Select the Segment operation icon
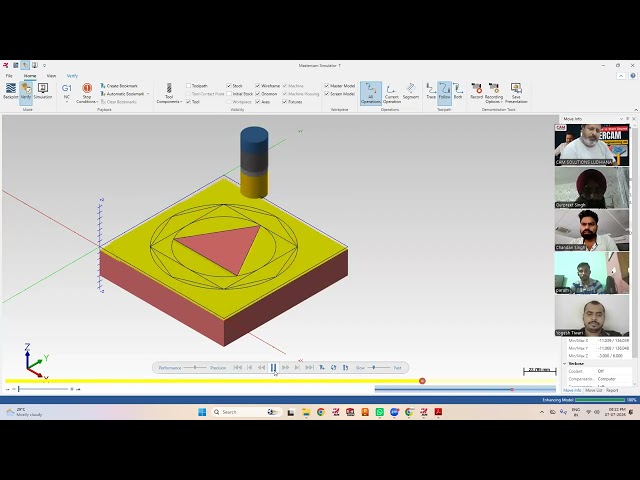This screenshot has width=640, height=480. pos(411,91)
